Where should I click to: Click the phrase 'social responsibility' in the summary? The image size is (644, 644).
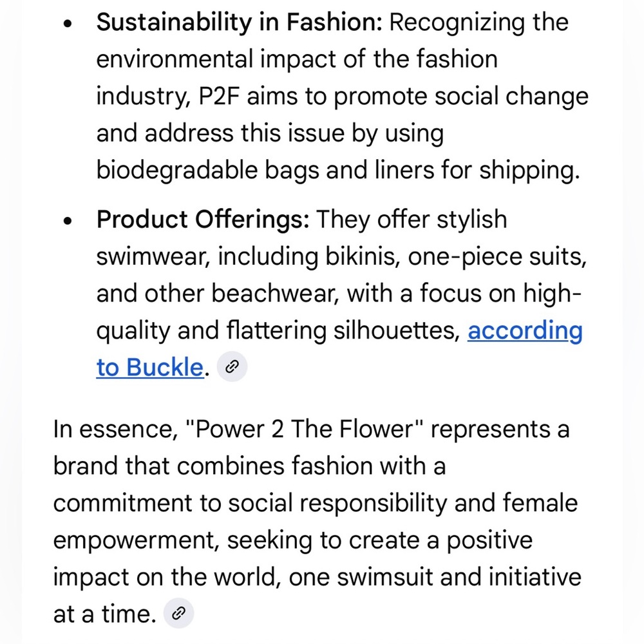(x=337, y=504)
